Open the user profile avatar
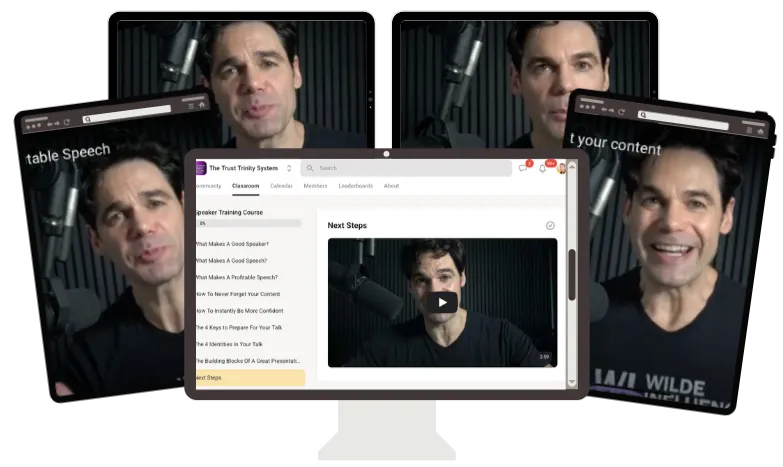 point(561,168)
